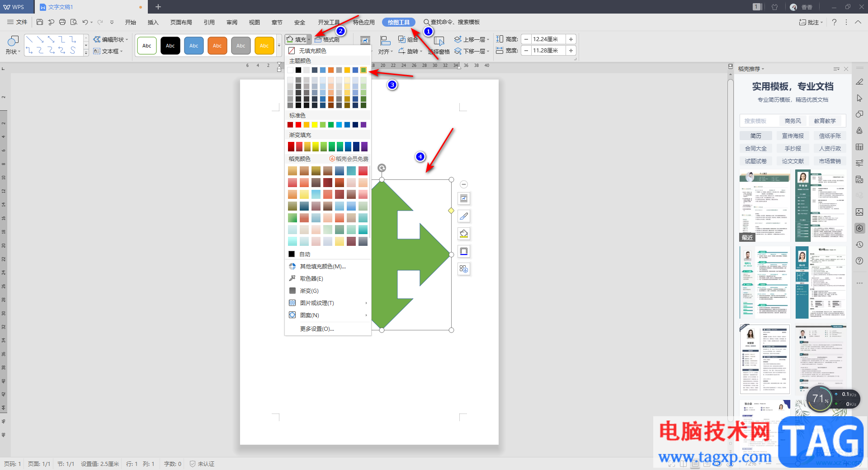Click the 简历 template category

tap(756, 136)
